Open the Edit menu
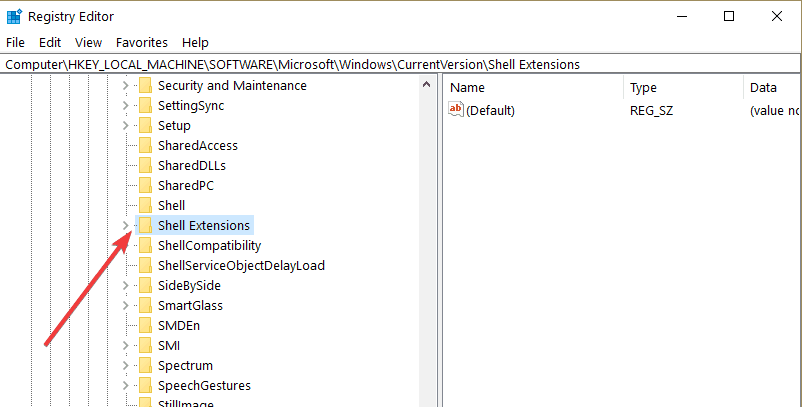The width and height of the screenshot is (802, 407). 50,42
